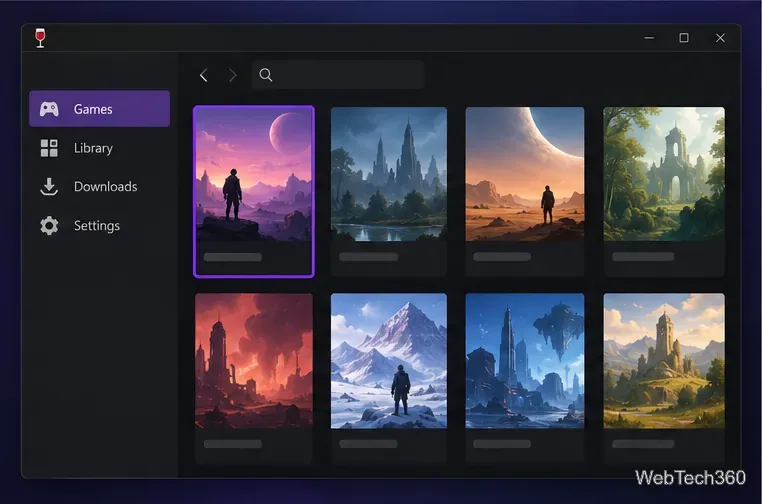The width and height of the screenshot is (762, 504).
Task: Click the magnifying glass search icon
Action: pos(266,75)
